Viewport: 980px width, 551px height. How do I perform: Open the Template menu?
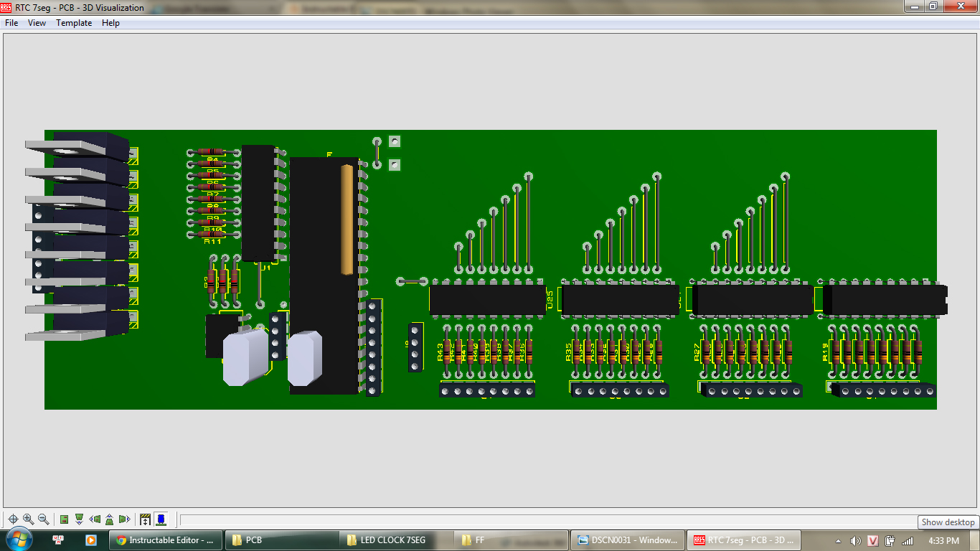pos(74,23)
